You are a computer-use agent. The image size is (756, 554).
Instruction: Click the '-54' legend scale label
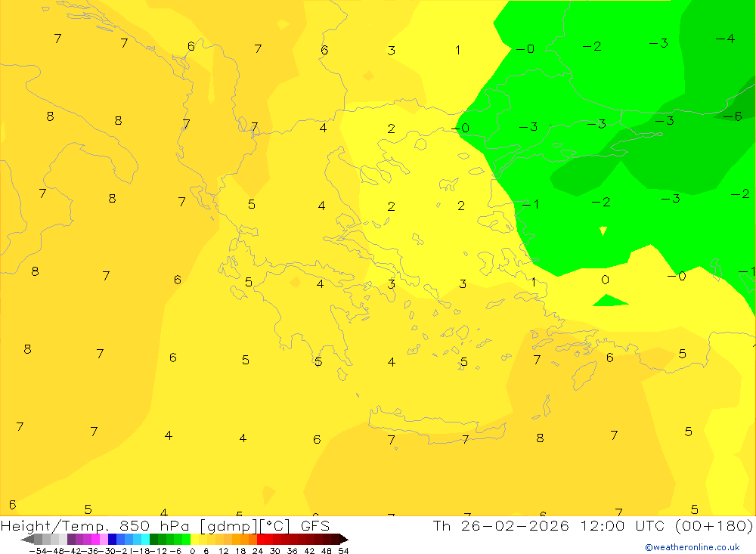[x=38, y=551]
